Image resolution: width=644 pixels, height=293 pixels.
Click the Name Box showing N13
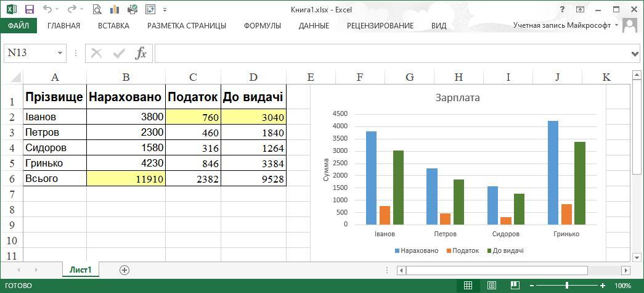[30, 53]
